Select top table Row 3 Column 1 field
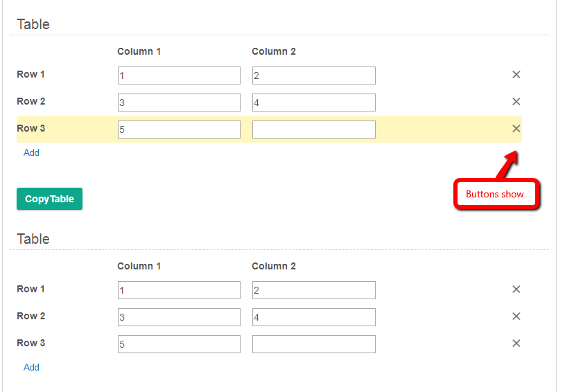 (x=179, y=130)
